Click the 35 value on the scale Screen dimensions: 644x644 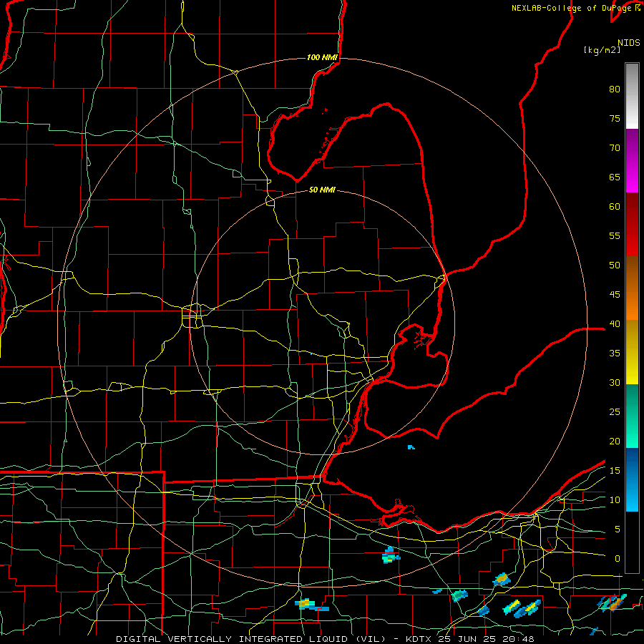tap(615, 353)
